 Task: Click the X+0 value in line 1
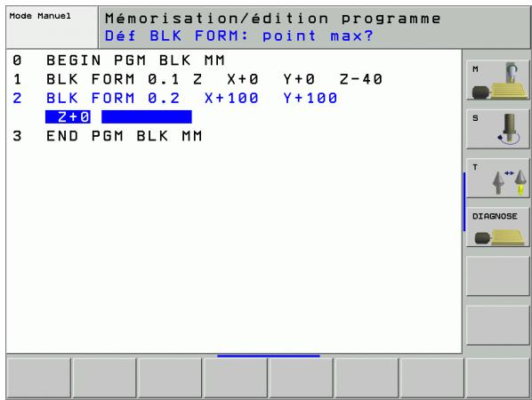pos(243,79)
